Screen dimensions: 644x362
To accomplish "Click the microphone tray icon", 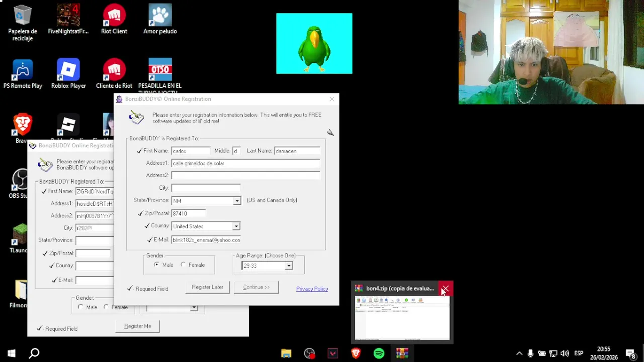I will pos(530,353).
